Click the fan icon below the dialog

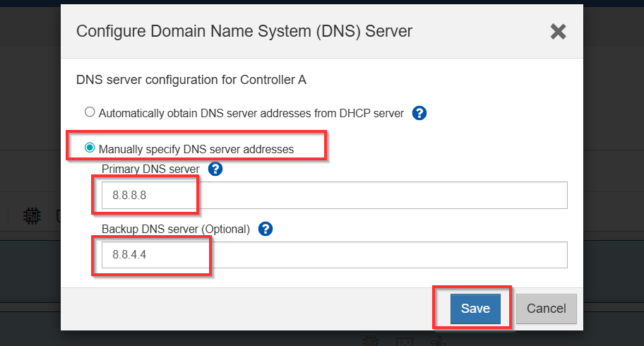click(x=438, y=341)
